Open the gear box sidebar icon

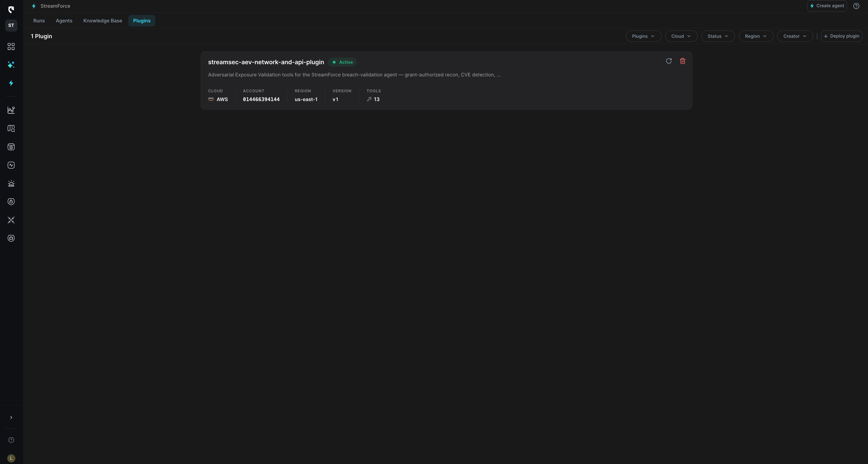(x=11, y=147)
